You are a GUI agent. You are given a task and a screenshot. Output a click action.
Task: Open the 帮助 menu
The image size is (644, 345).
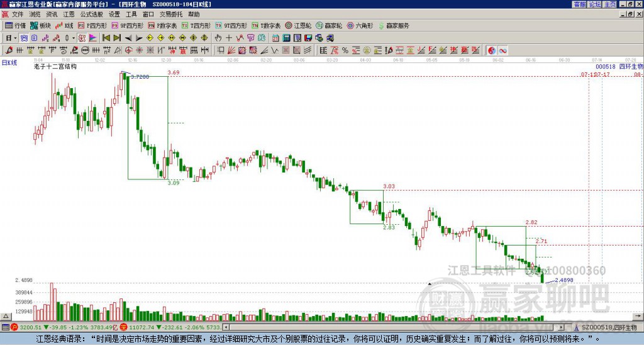(194, 14)
